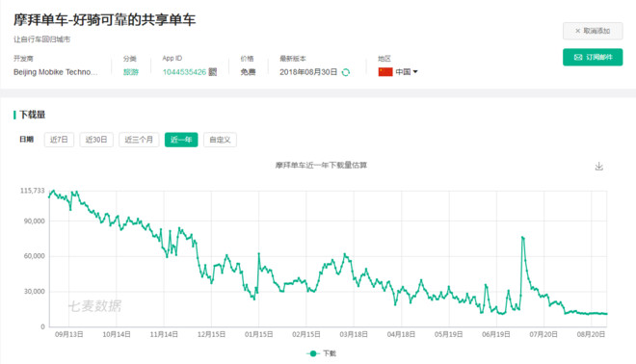The width and height of the screenshot is (636, 364).
Task: Select the 近三个月 date range
Action: tap(139, 140)
